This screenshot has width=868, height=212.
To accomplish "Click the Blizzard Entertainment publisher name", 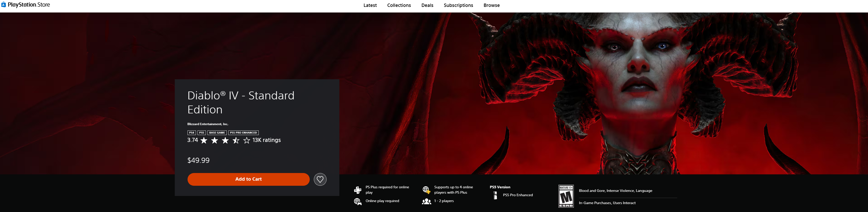I will (x=208, y=124).
